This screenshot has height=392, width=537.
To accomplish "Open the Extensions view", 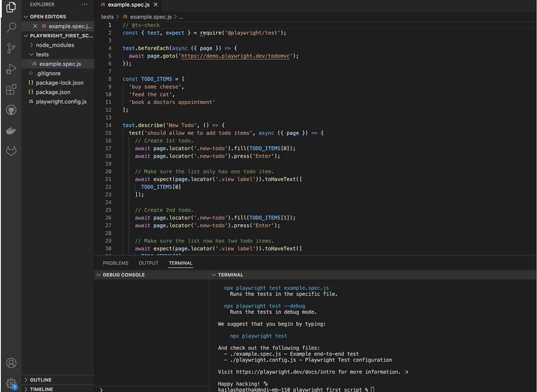I will pos(11,90).
